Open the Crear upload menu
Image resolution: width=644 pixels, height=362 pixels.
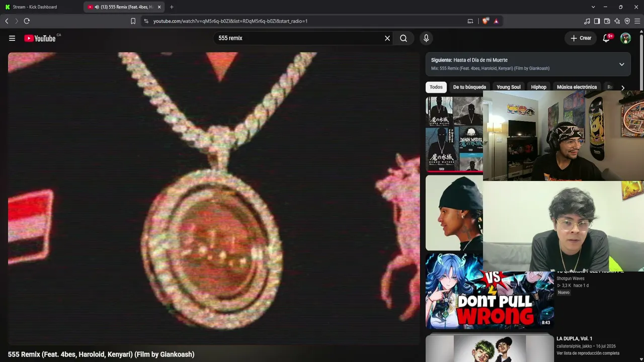pyautogui.click(x=581, y=38)
